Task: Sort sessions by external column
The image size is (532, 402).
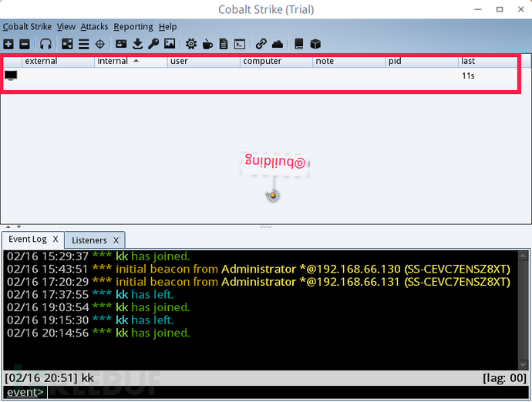Action: [58, 61]
